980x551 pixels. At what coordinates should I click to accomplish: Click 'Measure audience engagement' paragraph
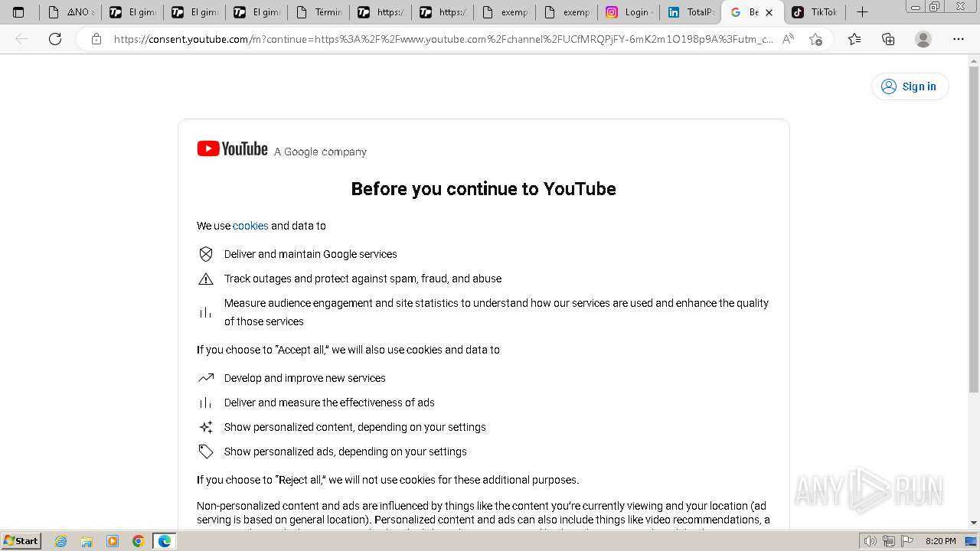tap(496, 312)
